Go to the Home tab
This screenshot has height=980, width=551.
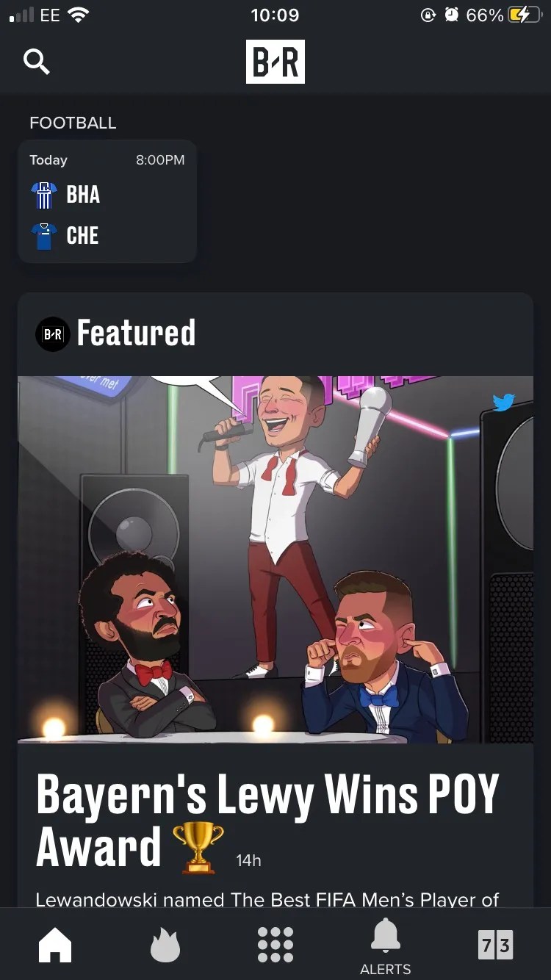[55, 945]
